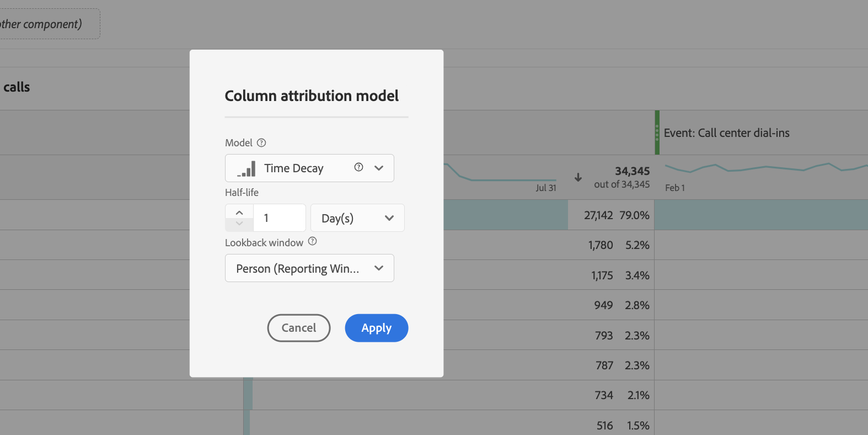The width and height of the screenshot is (868, 435).
Task: Click the 2.1% percentage value
Action: [639, 395]
